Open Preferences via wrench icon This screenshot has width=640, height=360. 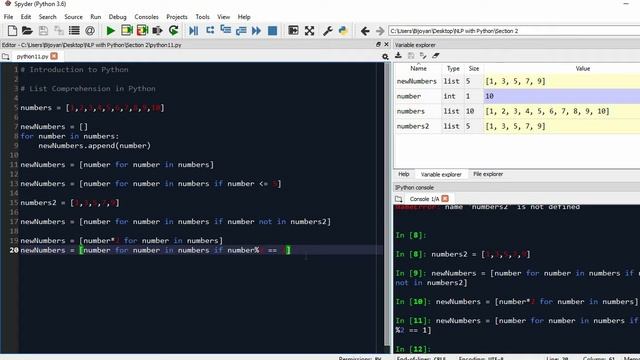tap(327, 31)
